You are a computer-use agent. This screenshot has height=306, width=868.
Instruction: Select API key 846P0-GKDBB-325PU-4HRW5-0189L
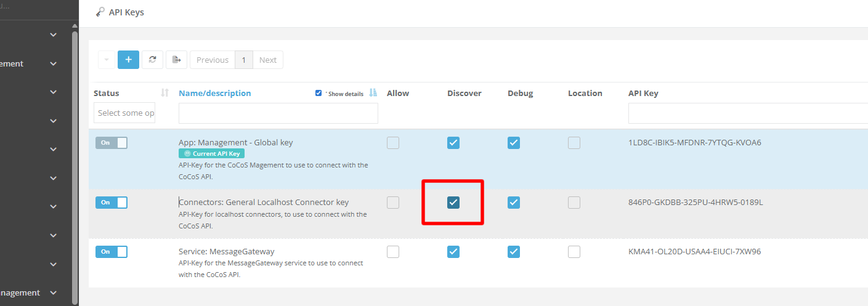point(696,202)
